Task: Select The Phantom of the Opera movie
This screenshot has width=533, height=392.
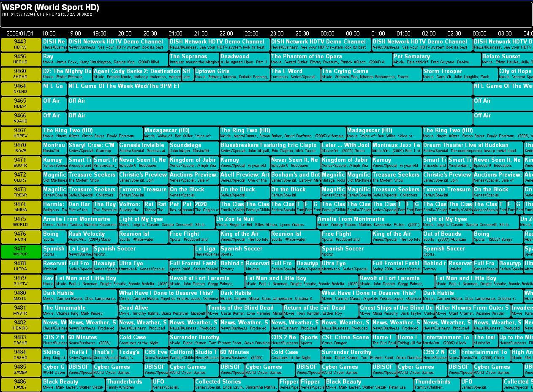Action: (x=331, y=60)
